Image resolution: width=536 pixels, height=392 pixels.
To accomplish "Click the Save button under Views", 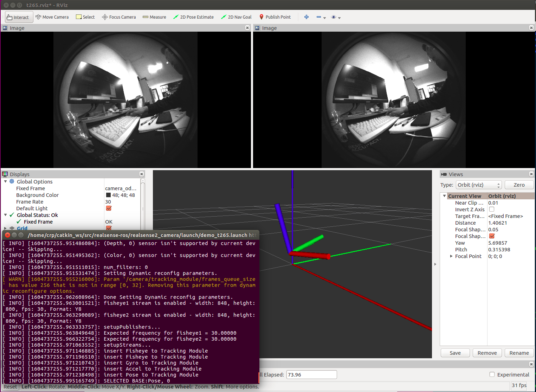I will tap(455, 353).
